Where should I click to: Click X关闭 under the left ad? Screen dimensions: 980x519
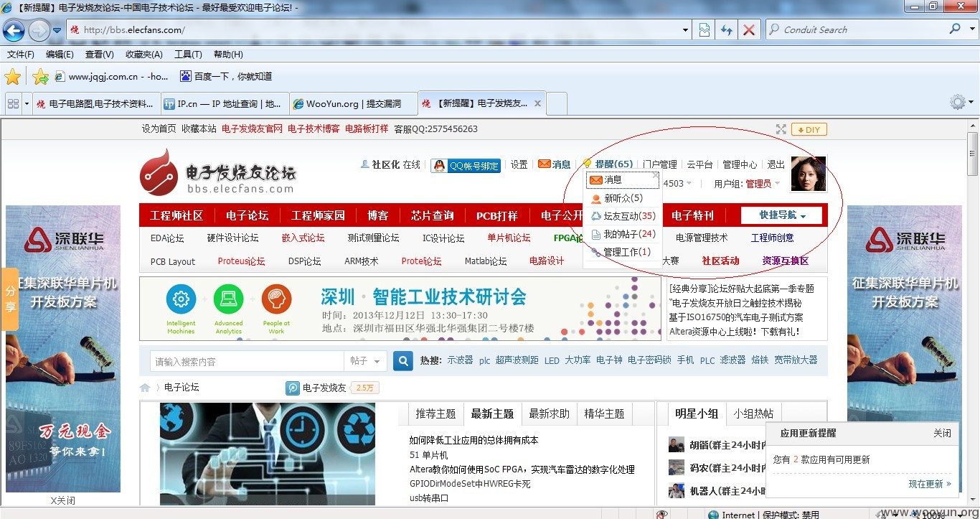[x=62, y=500]
